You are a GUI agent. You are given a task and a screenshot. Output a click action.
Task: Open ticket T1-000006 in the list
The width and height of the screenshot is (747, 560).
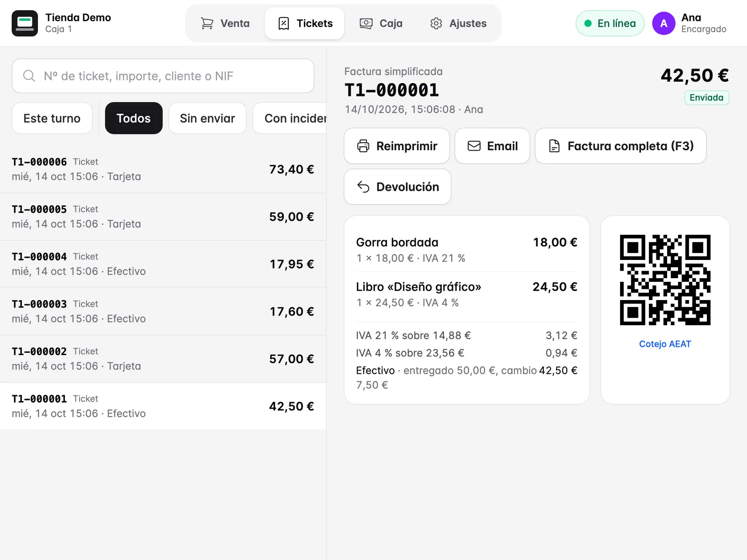pos(163,169)
